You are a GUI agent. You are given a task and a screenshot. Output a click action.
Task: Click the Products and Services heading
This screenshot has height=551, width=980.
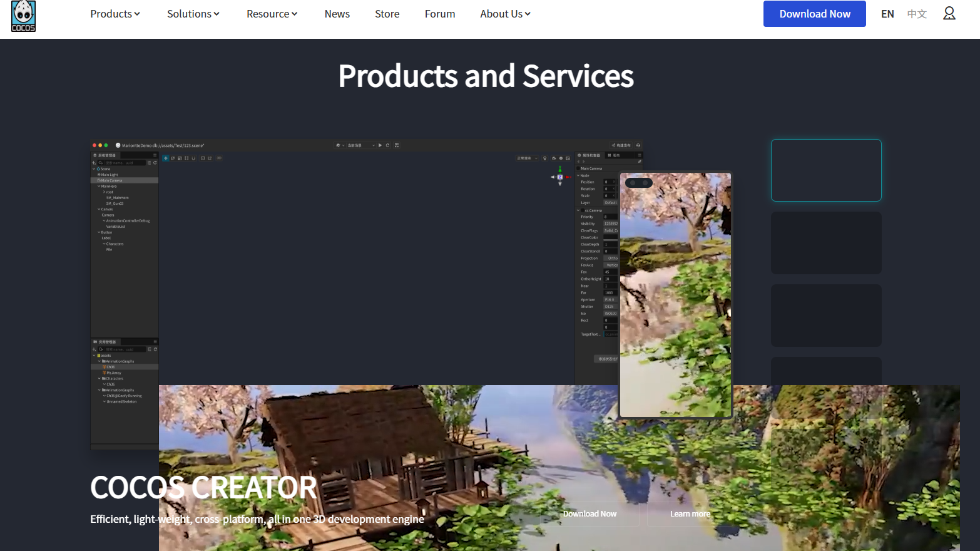486,76
